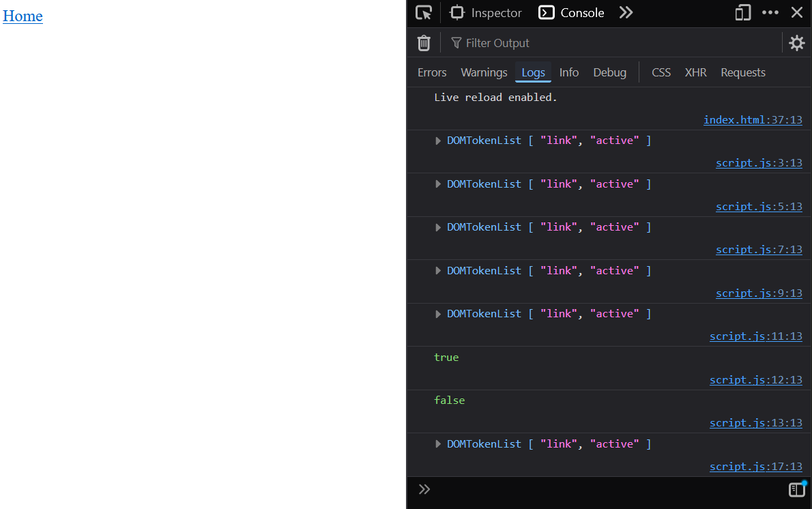
Task: Open the DevTools three-dot options menu
Action: coord(770,13)
